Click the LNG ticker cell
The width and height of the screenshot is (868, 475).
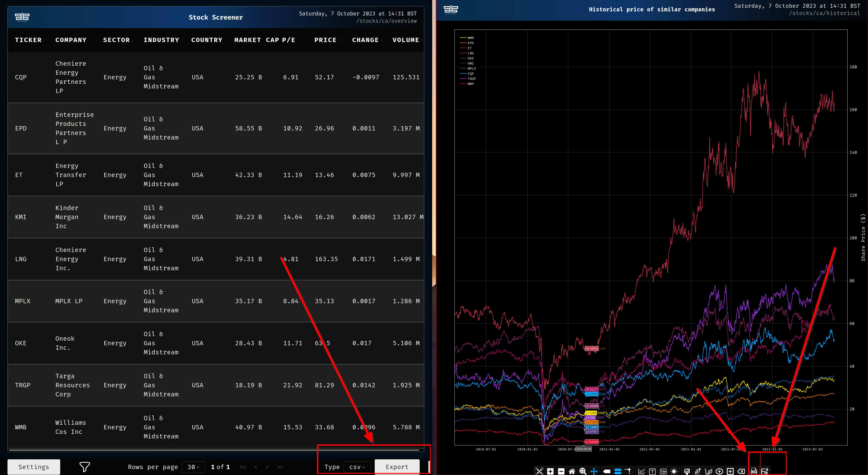20,259
